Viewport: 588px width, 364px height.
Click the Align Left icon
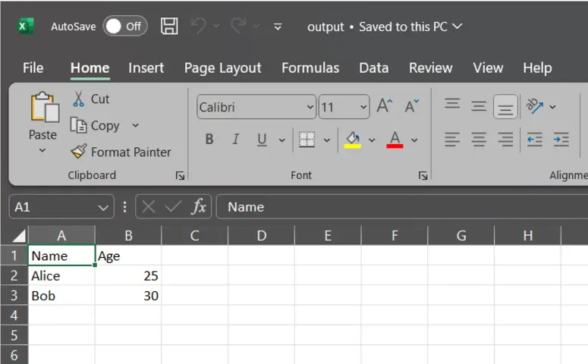coord(452,140)
